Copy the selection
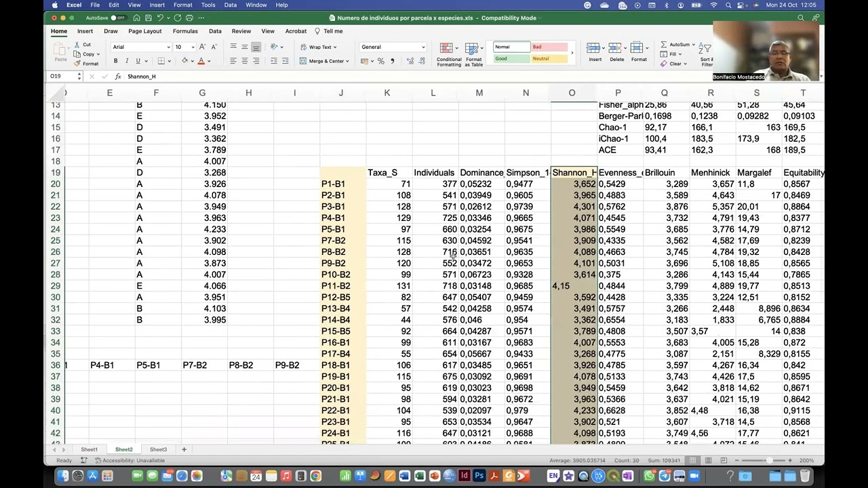 coord(84,54)
